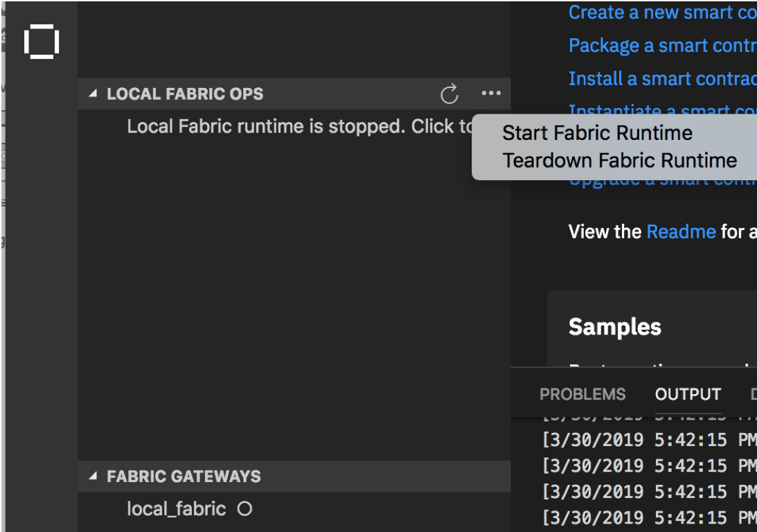
Task: Click the local_fabric disconnected status circle
Action: pos(244,509)
